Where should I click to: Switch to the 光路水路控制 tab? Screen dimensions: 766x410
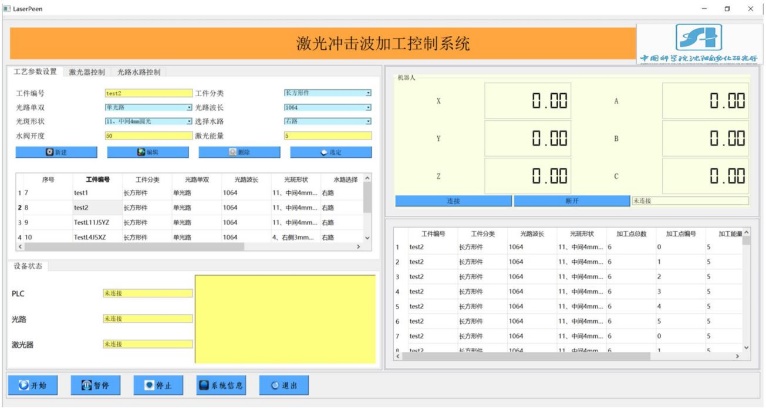point(138,72)
